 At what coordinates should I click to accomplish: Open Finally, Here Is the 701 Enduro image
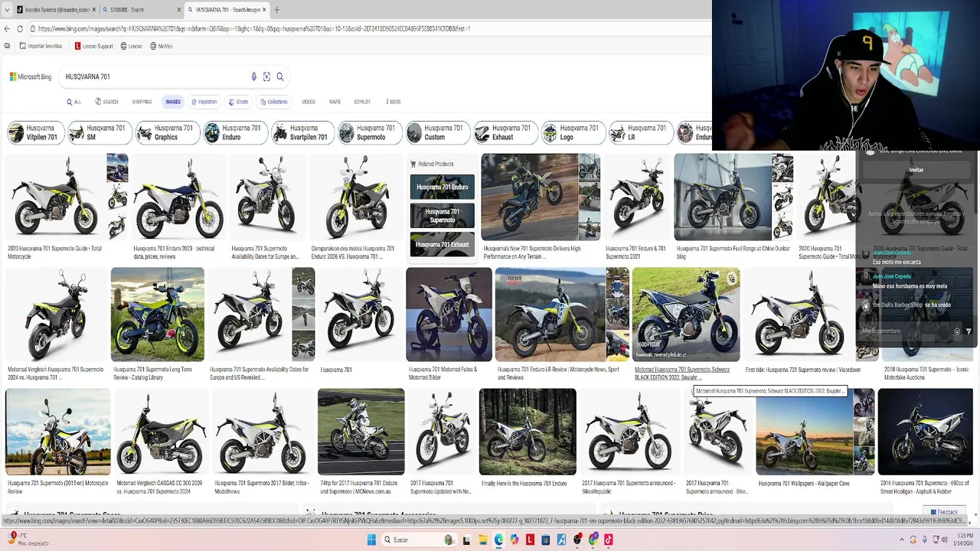pyautogui.click(x=528, y=432)
